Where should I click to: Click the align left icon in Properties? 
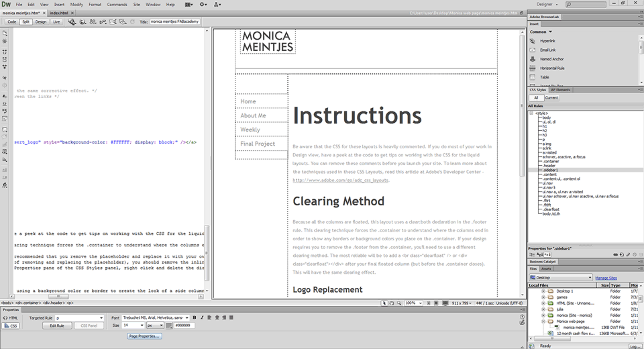pos(209,317)
